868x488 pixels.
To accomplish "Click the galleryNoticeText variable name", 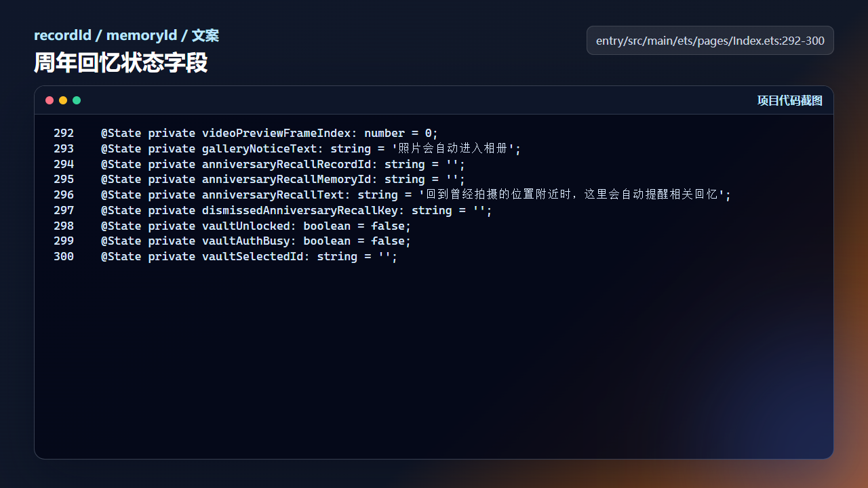I will click(259, 148).
